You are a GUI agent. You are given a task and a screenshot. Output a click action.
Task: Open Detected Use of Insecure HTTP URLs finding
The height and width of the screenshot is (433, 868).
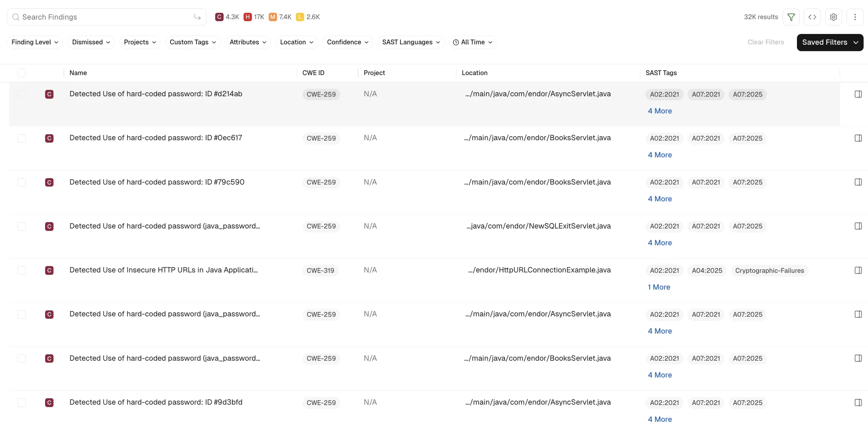164,270
